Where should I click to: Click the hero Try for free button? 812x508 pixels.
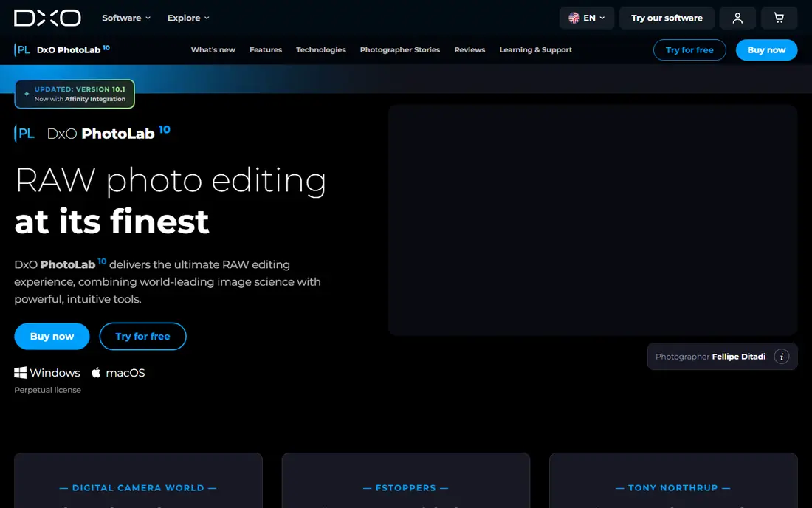(142, 336)
